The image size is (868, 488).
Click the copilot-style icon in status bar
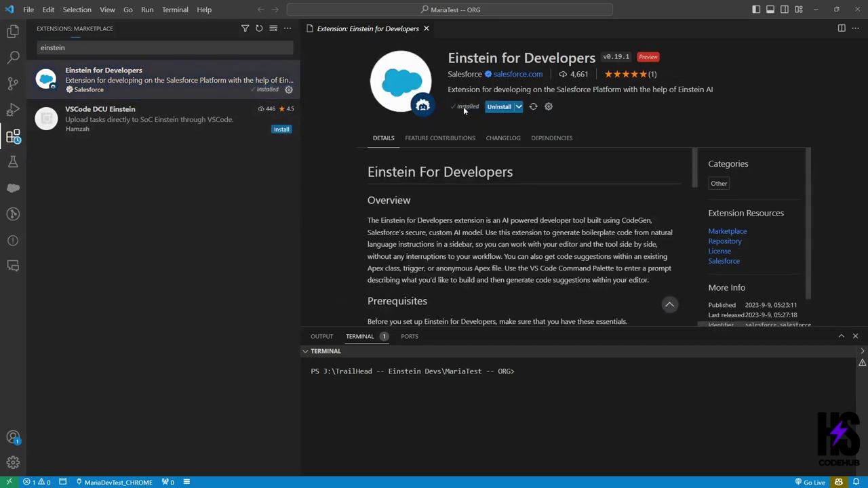coord(840,482)
